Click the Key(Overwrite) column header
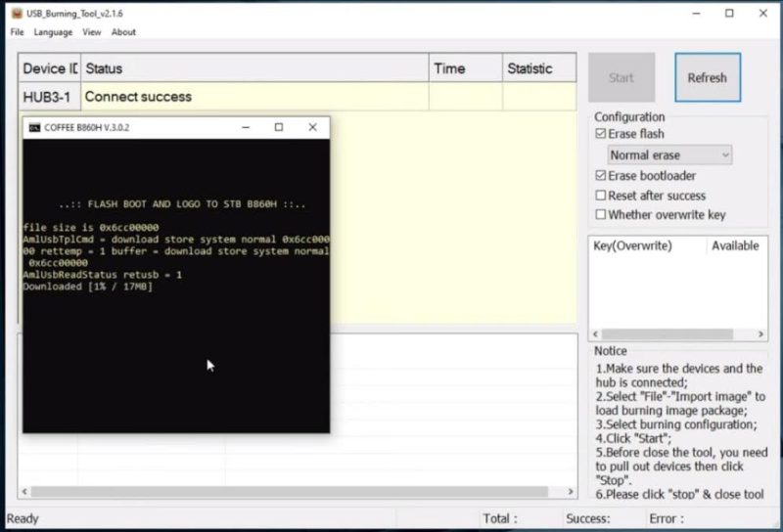Screen dimensions: 783x532 coord(648,245)
